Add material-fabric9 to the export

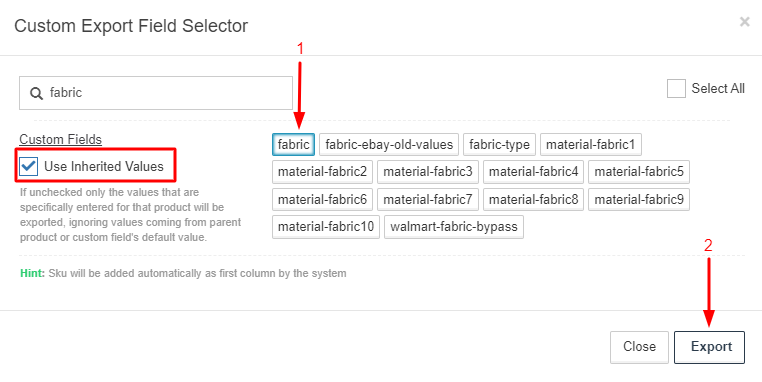(x=639, y=199)
